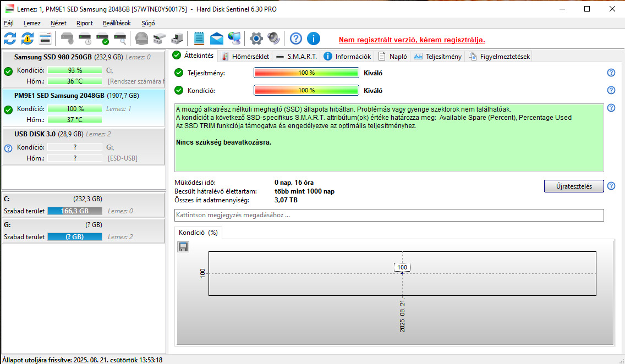Screen dimensions: 625x364
Task: Select the Áttekintés tab
Action: point(194,56)
